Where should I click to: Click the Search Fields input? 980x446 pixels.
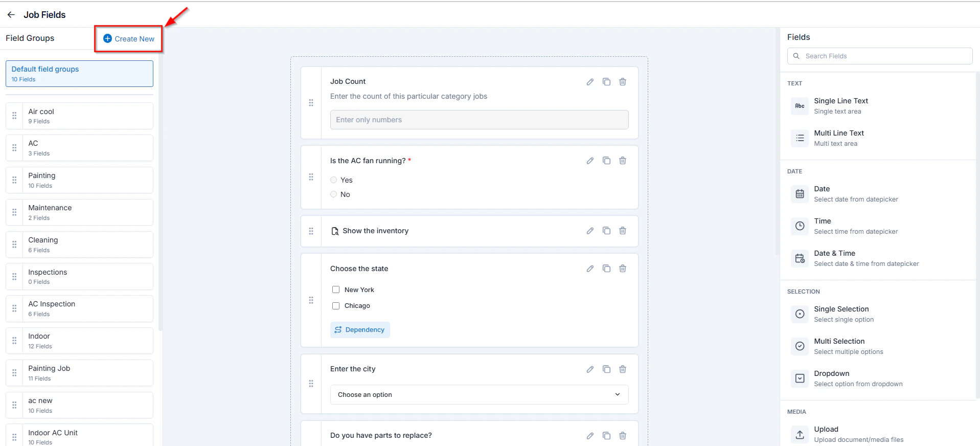click(x=880, y=56)
